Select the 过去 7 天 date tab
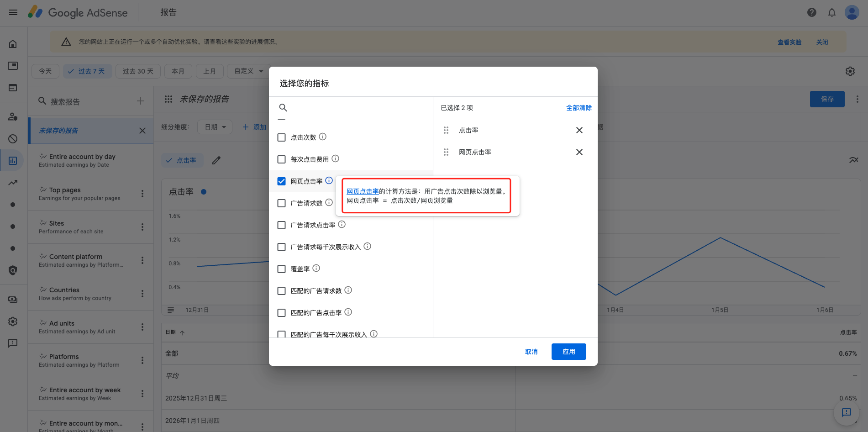Image resolution: width=868 pixels, height=432 pixels. pyautogui.click(x=87, y=71)
